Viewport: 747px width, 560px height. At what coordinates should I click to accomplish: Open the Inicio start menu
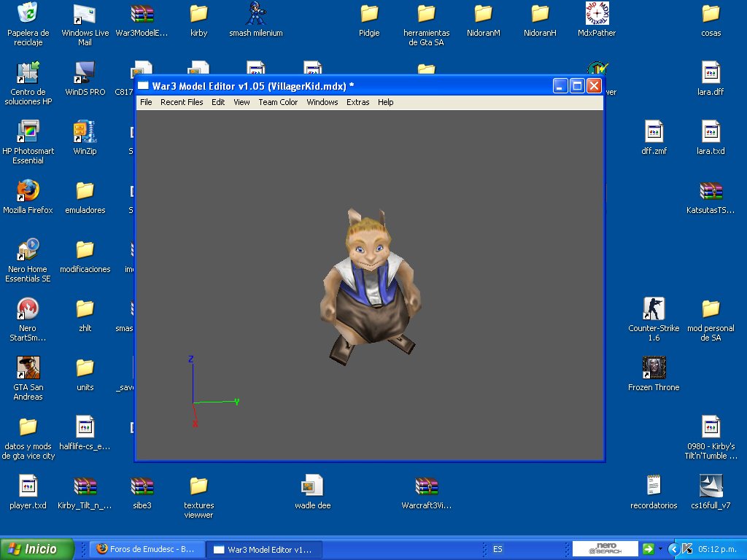point(37,549)
